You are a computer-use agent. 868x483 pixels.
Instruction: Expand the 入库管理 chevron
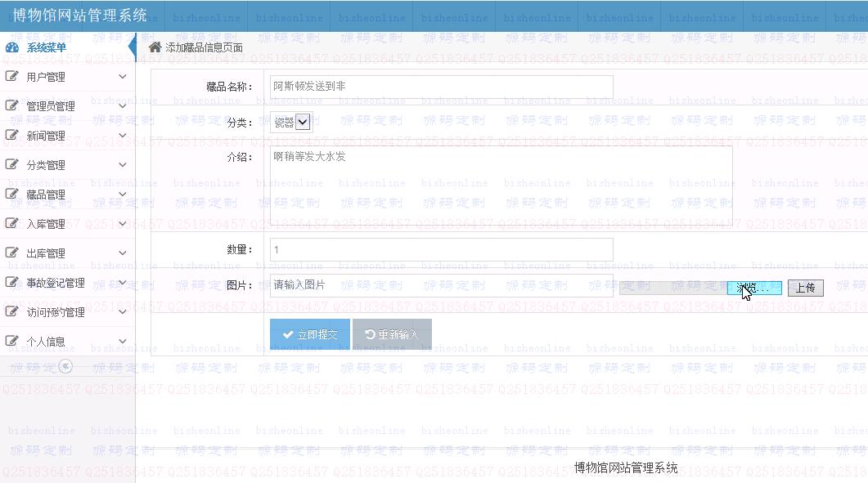click(x=123, y=223)
